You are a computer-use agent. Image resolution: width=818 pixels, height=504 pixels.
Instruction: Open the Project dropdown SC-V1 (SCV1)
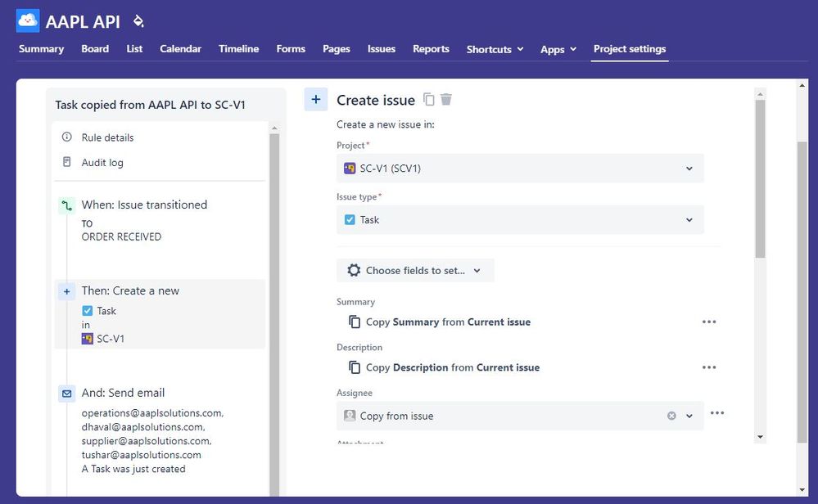tap(520, 169)
